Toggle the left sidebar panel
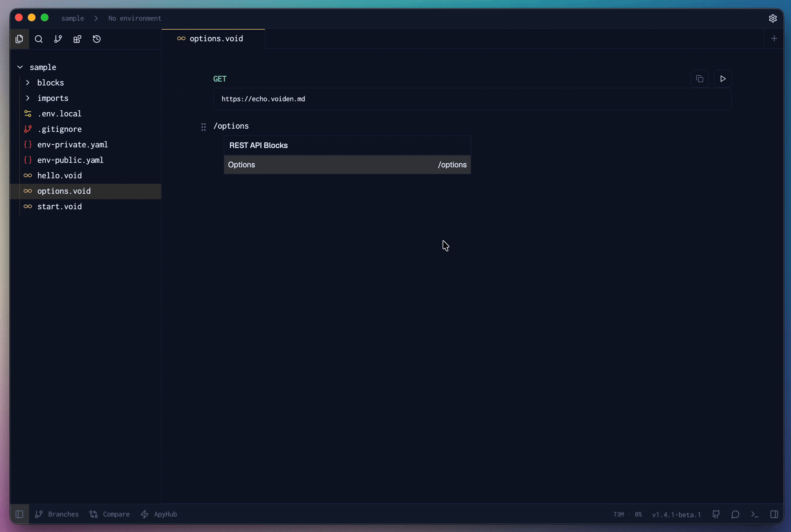The height and width of the screenshot is (532, 791). coord(19,514)
